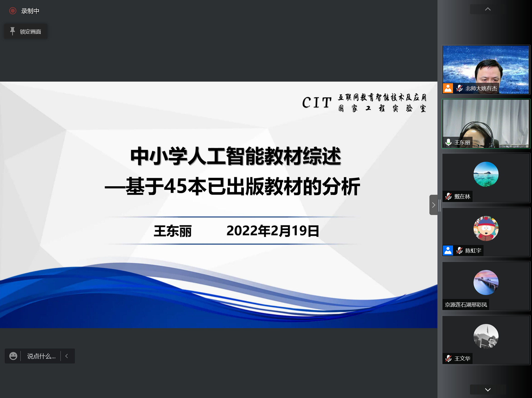Screen dimensions: 532x398
Task: Toggle muted mic icon of 王文华
Action: pos(448,358)
